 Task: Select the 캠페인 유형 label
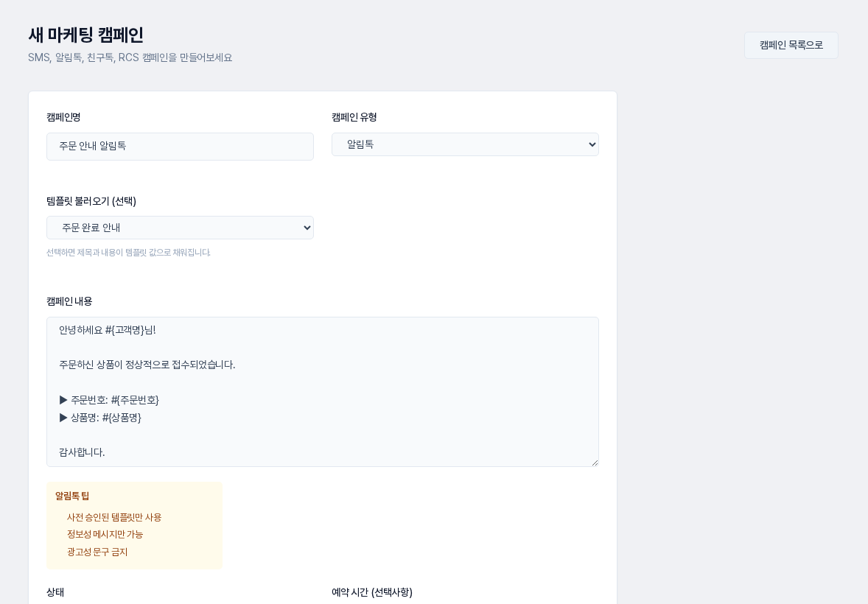[354, 117]
